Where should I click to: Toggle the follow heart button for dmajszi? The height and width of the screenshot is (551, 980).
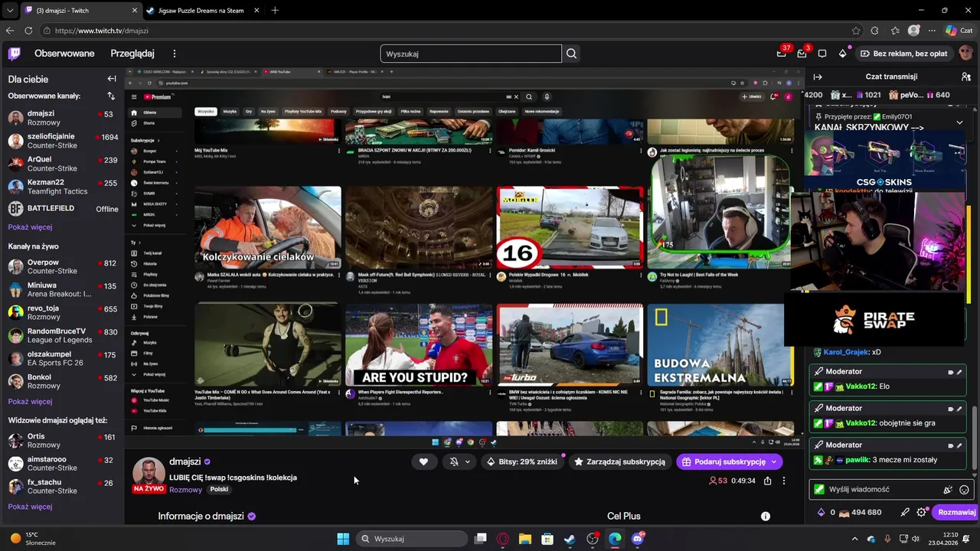423,461
